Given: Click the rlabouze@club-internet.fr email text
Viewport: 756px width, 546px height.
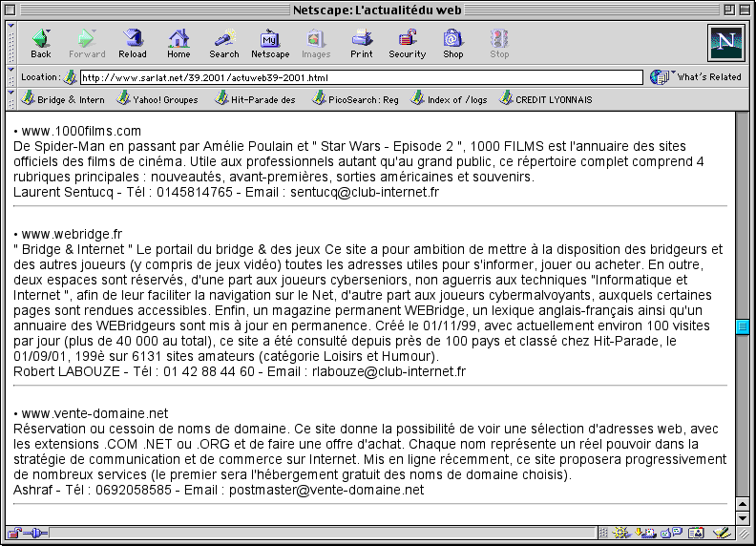Looking at the screenshot, I should point(388,371).
